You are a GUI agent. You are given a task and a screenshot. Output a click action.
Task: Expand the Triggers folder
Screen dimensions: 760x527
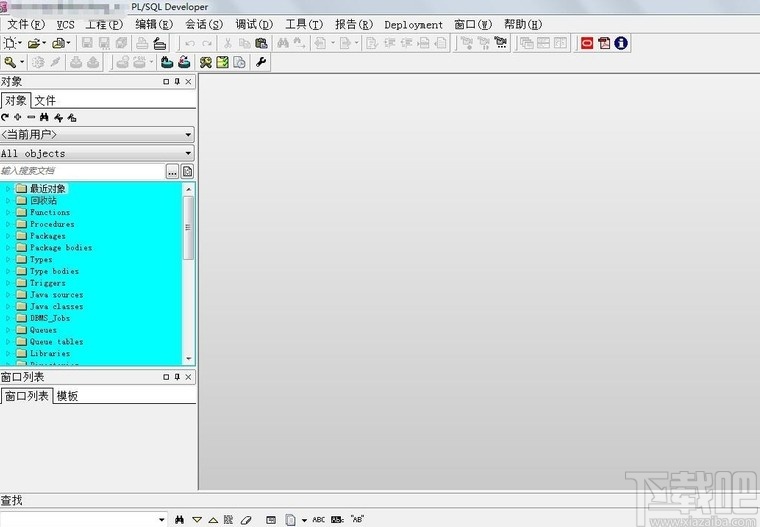[7, 283]
